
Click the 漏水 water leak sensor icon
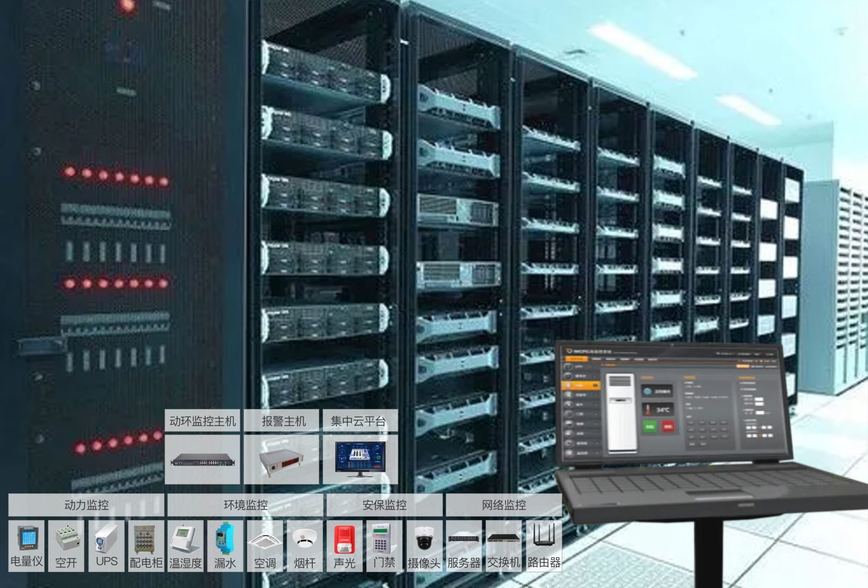225,539
